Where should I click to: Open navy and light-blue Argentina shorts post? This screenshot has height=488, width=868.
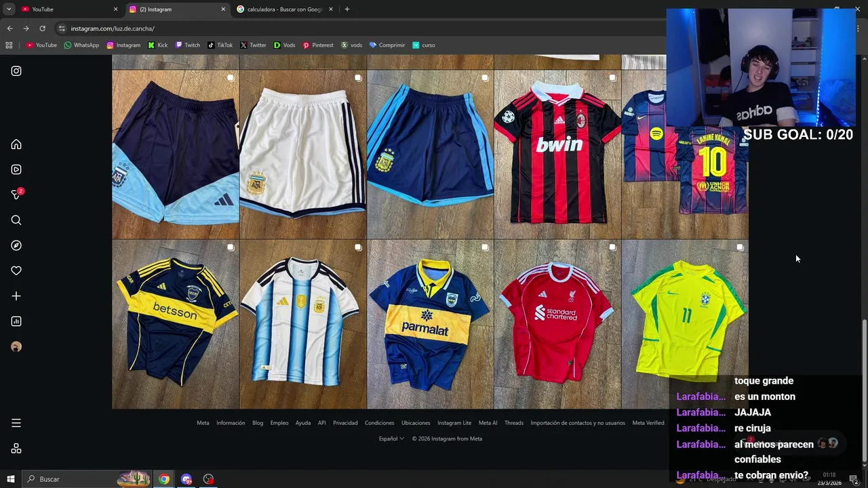click(x=176, y=155)
